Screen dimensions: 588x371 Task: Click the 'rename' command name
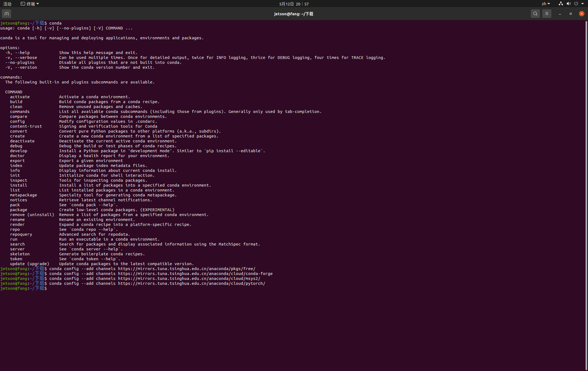(17, 220)
